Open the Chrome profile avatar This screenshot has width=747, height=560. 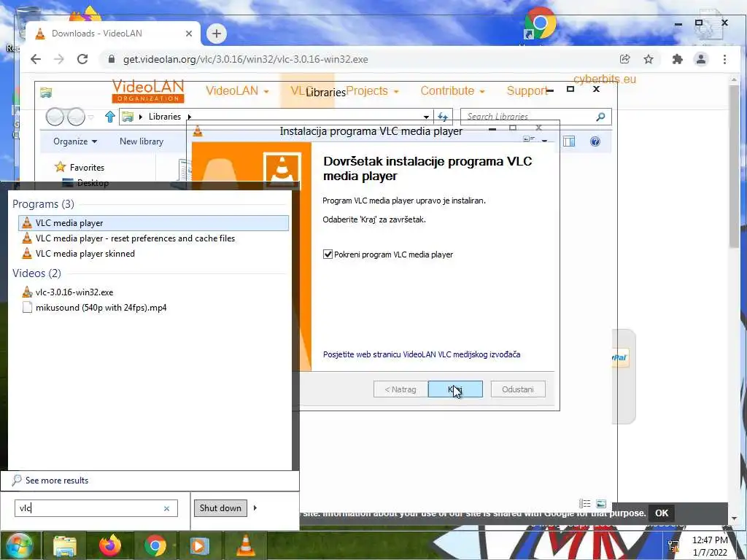pos(701,59)
